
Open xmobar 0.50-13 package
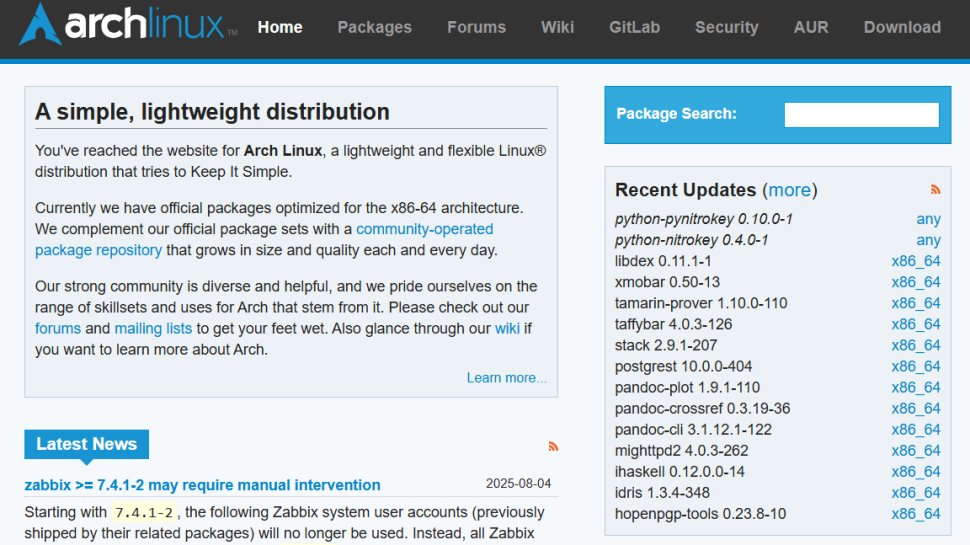667,282
